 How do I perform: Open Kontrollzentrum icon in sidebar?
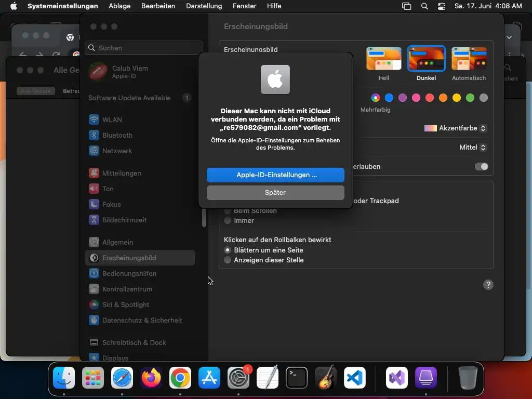pyautogui.click(x=94, y=289)
